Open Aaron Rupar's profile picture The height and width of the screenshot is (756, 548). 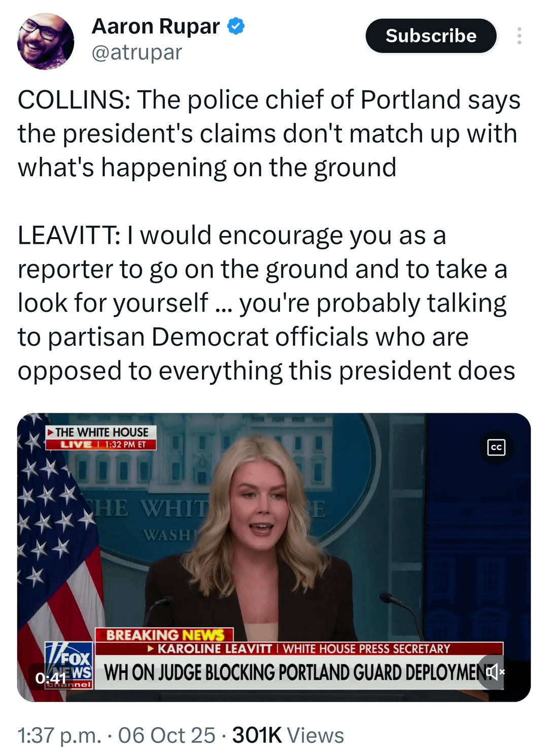[46, 41]
